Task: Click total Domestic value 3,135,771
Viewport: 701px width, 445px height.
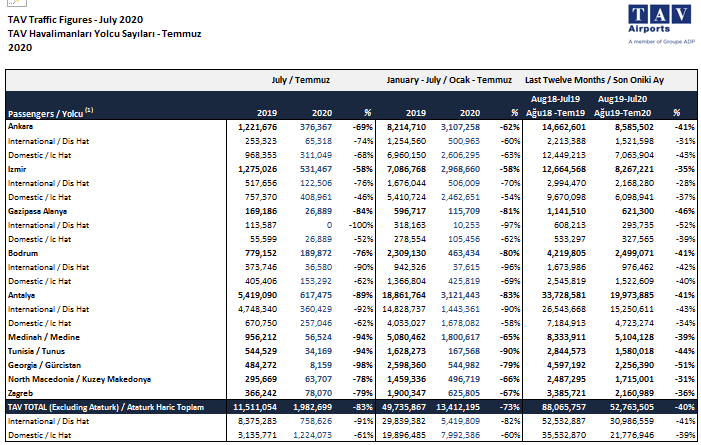Action: click(x=258, y=435)
